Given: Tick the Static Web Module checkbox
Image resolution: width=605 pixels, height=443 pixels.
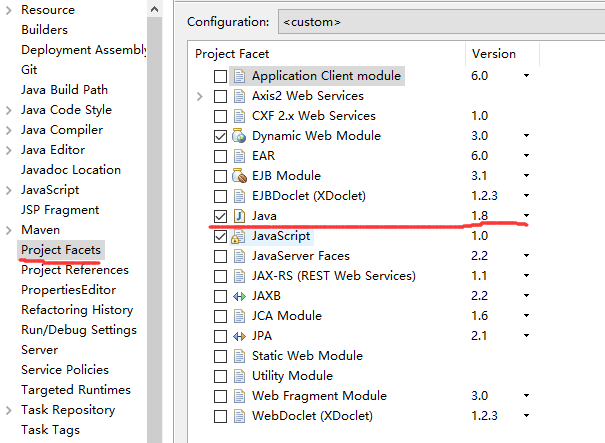Looking at the screenshot, I should click(220, 356).
